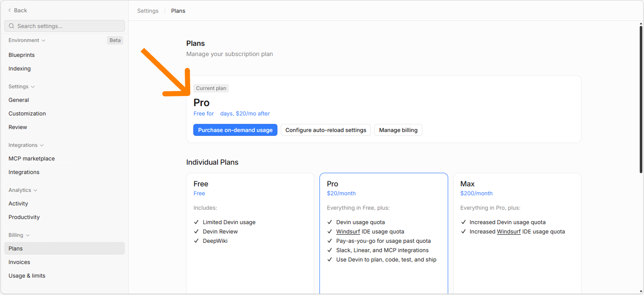This screenshot has width=644, height=295.
Task: Select Blueprints in the sidebar
Action: pos(21,55)
